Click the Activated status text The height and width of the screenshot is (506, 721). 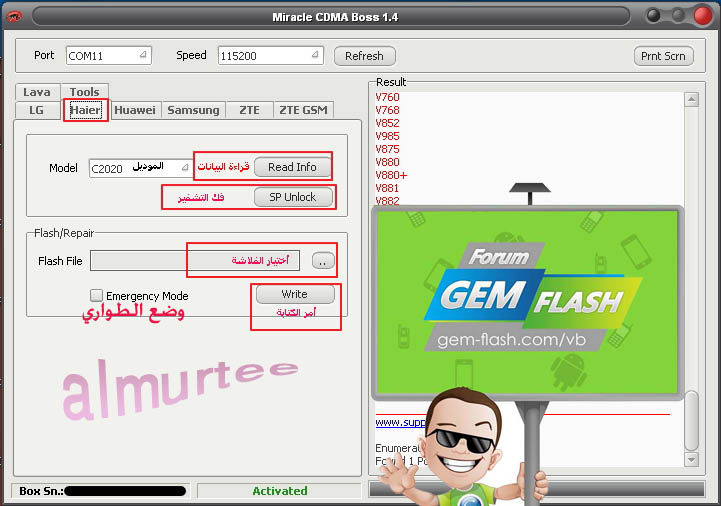click(280, 491)
